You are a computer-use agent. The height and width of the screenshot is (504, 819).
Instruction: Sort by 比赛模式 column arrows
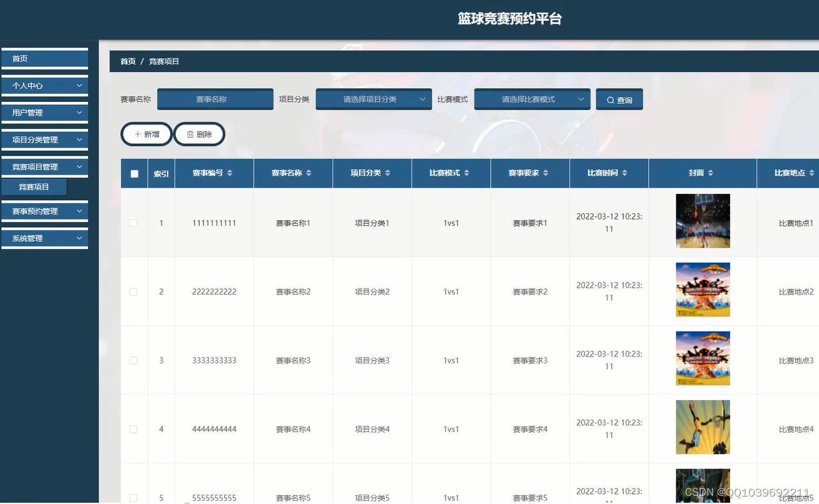466,173
